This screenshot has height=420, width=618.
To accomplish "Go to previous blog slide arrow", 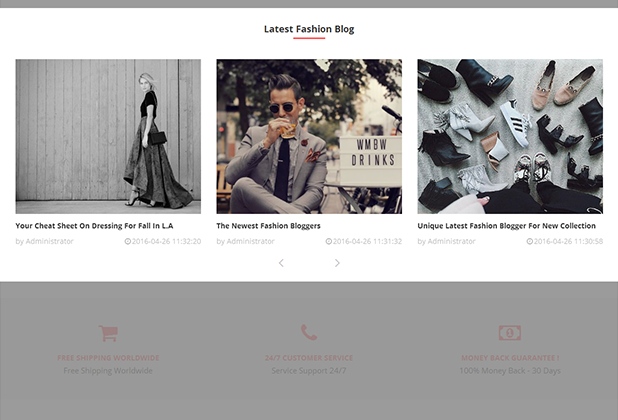I will tap(281, 263).
